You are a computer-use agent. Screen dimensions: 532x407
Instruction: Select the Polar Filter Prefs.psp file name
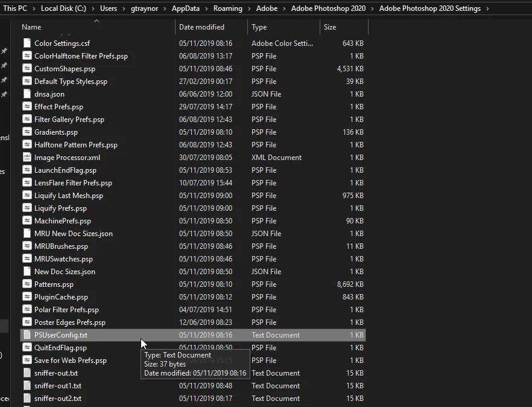66,310
